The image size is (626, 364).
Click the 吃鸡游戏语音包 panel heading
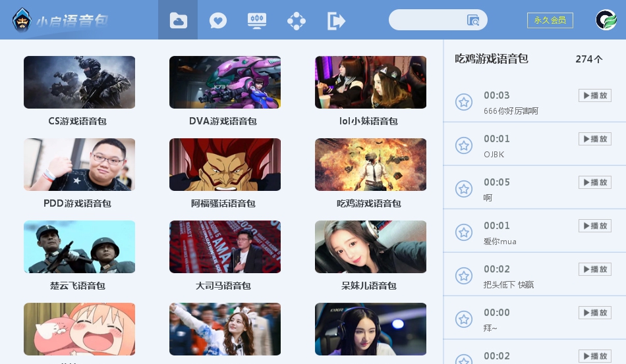click(x=492, y=59)
